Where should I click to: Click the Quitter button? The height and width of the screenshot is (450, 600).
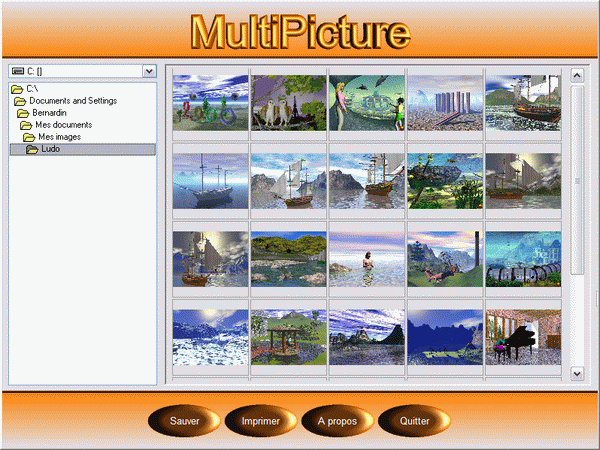point(414,421)
